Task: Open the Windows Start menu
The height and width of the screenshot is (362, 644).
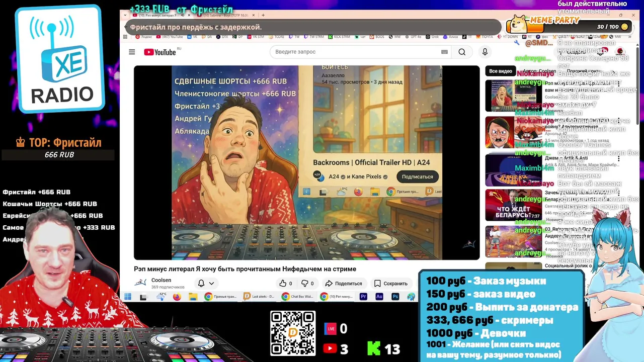Action: point(128,297)
